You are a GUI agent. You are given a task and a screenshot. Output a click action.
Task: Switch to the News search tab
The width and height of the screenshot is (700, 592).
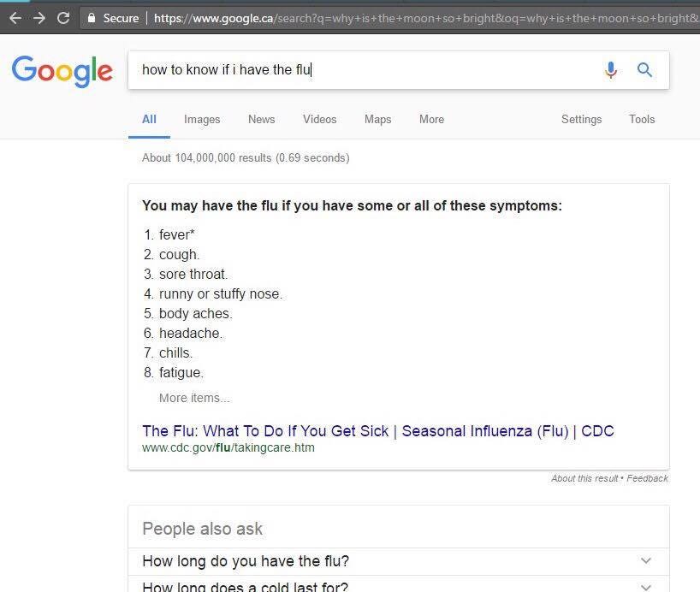click(x=261, y=120)
